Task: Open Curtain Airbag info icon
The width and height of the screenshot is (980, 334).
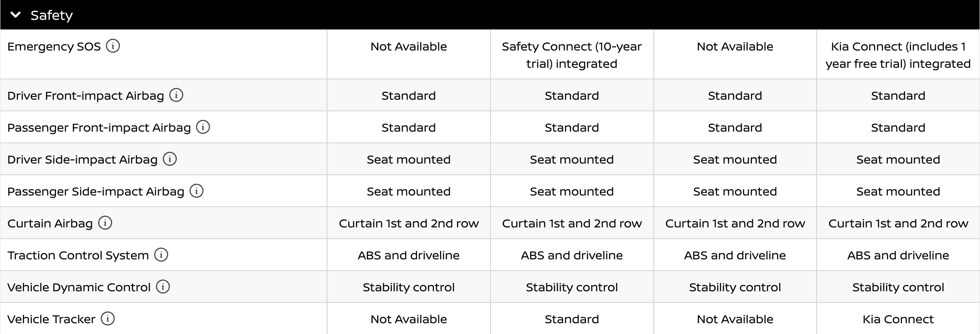Action: 105,223
